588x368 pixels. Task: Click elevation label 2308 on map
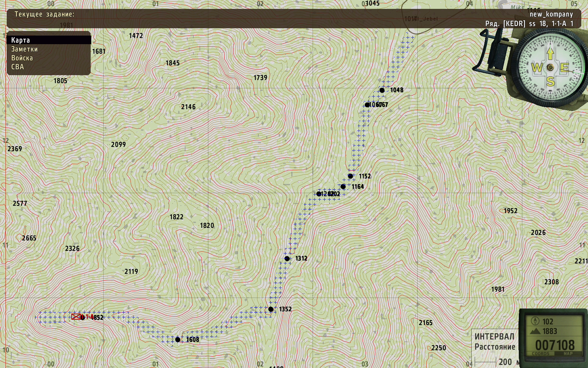pos(552,282)
